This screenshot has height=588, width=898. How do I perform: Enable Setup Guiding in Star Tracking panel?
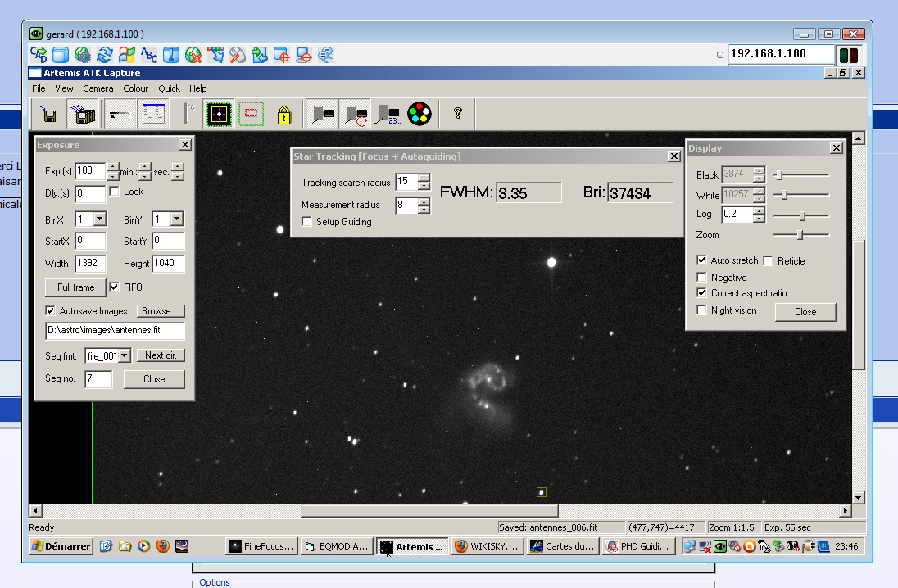(x=306, y=221)
